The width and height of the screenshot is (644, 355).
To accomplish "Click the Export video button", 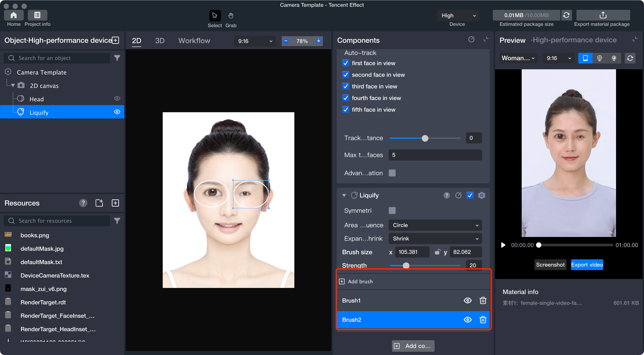I will click(x=587, y=265).
